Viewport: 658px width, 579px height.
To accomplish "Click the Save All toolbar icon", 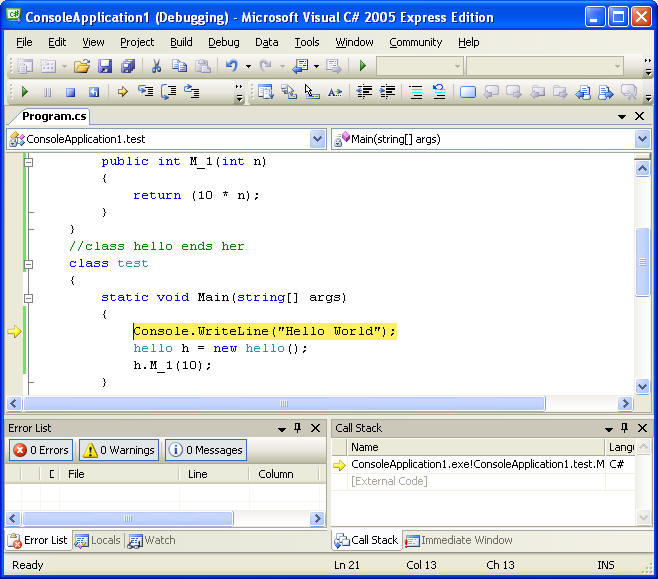I will pos(128,66).
